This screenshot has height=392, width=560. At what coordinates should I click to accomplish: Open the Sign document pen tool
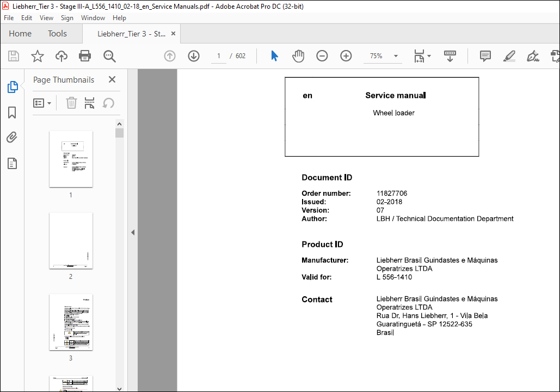click(532, 56)
